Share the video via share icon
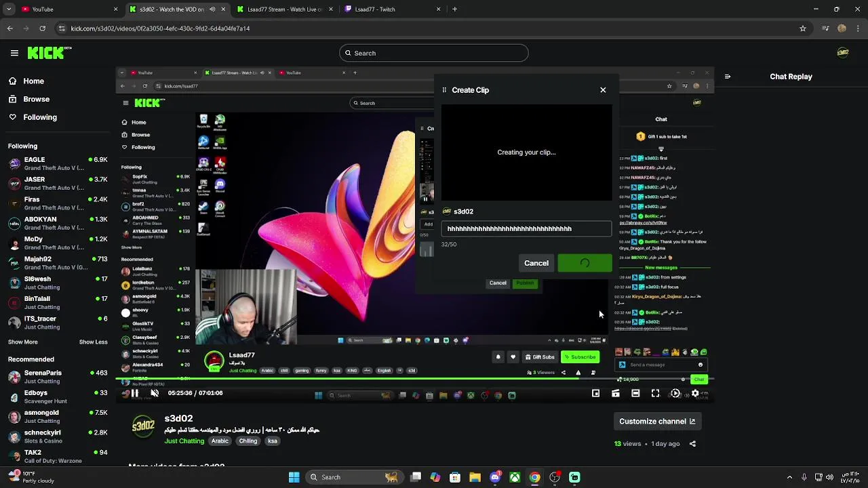868x488 pixels. click(692, 444)
